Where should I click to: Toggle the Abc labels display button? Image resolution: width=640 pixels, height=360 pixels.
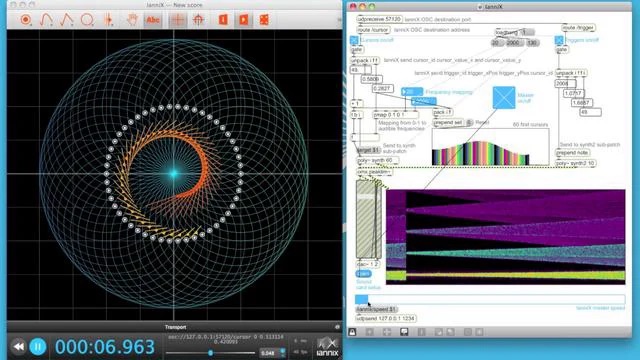coord(153,20)
